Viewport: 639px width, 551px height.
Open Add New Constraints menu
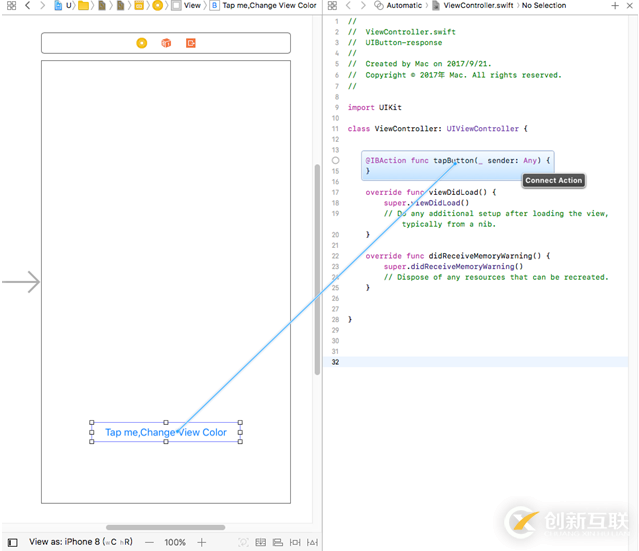click(295, 542)
